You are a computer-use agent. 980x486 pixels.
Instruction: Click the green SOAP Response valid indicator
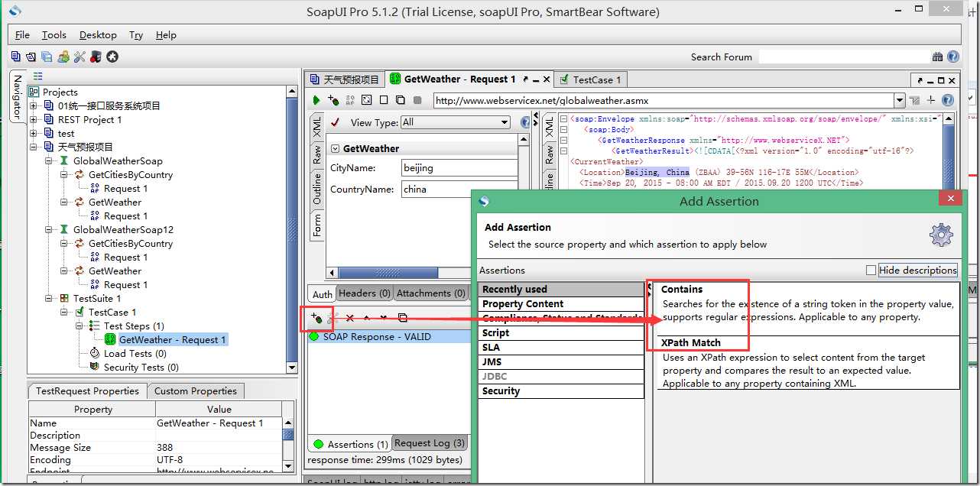point(314,336)
